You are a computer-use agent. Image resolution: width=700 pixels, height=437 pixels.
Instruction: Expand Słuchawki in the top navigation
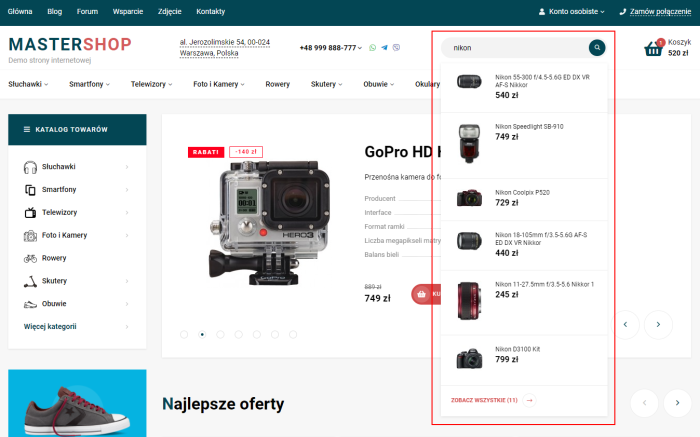[46, 84]
